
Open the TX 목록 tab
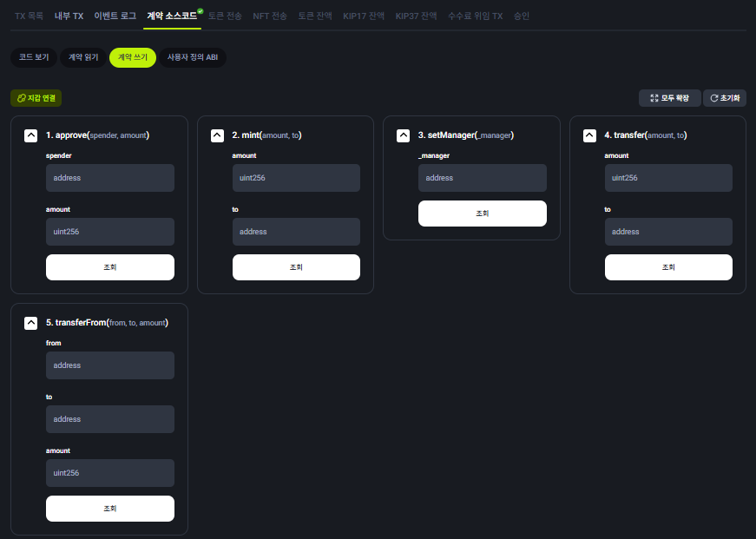point(29,16)
